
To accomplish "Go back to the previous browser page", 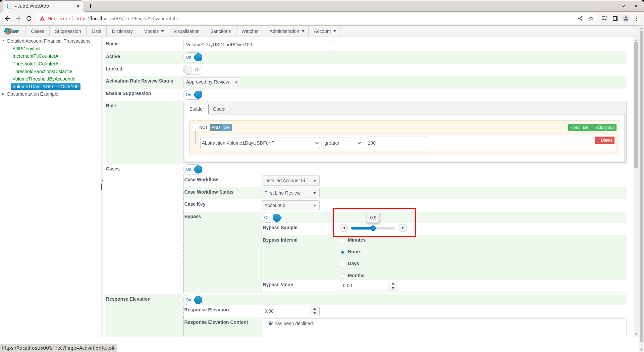I will 7,18.
